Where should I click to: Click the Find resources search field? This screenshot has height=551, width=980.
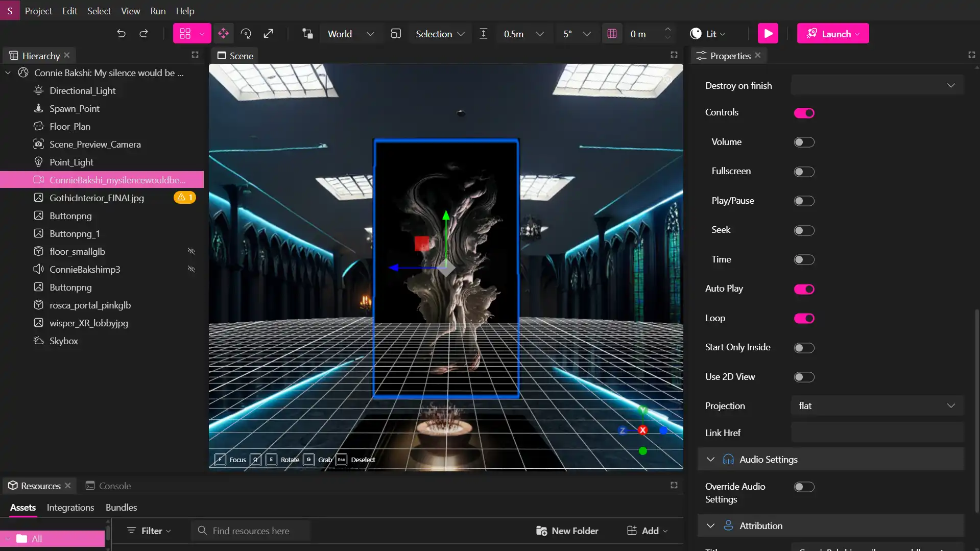(x=251, y=531)
